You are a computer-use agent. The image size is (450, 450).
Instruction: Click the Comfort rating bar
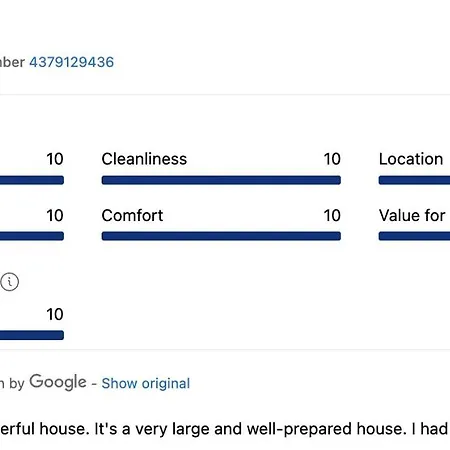tap(221, 236)
